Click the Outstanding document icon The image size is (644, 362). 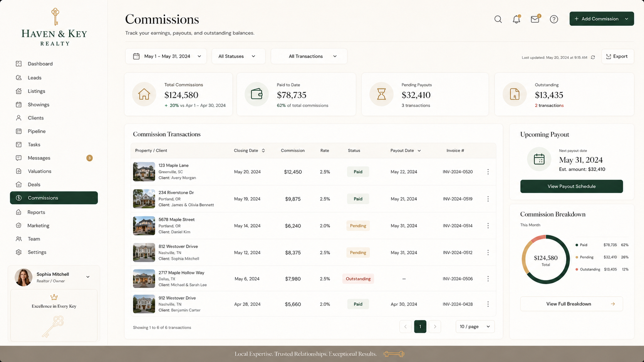pyautogui.click(x=515, y=94)
